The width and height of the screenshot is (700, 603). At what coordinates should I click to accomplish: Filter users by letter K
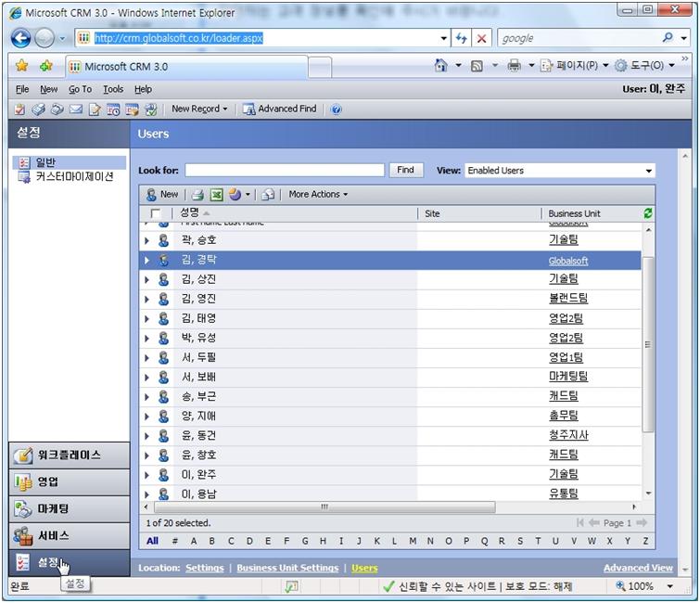click(x=376, y=541)
